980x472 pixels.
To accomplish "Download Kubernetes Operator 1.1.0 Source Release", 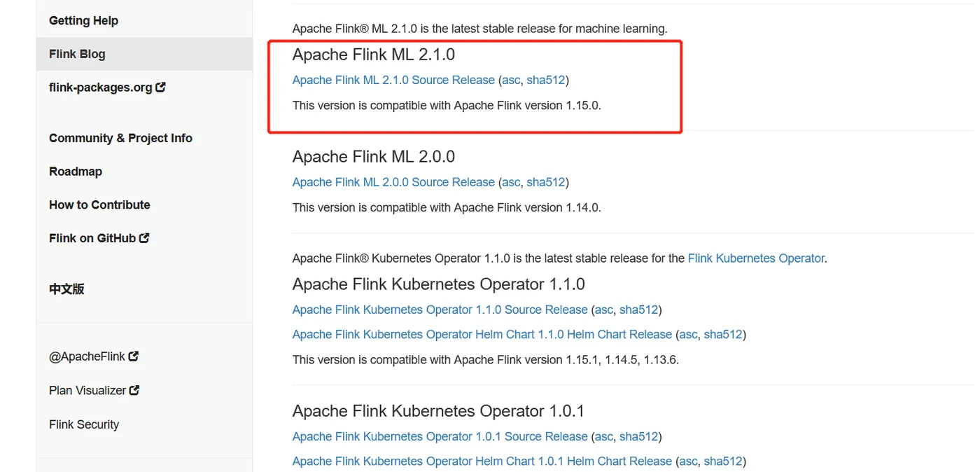I will [x=440, y=310].
